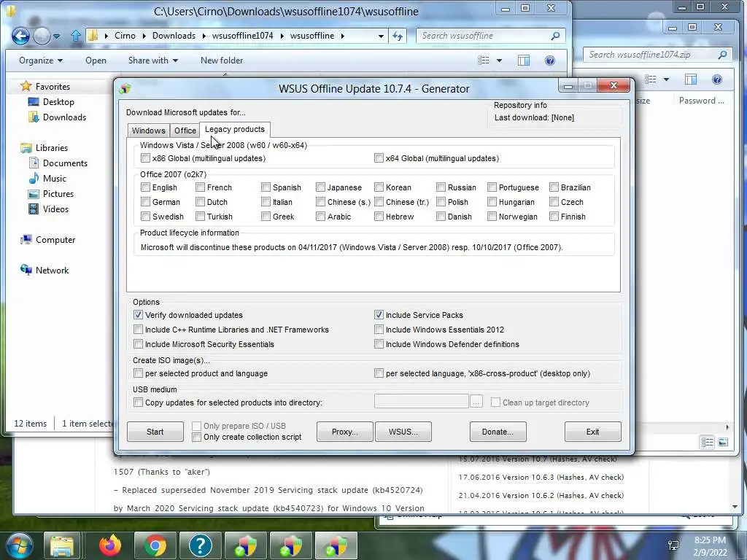The height and width of the screenshot is (560, 747).
Task: Open the Explorer help icon
Action: coord(550,61)
